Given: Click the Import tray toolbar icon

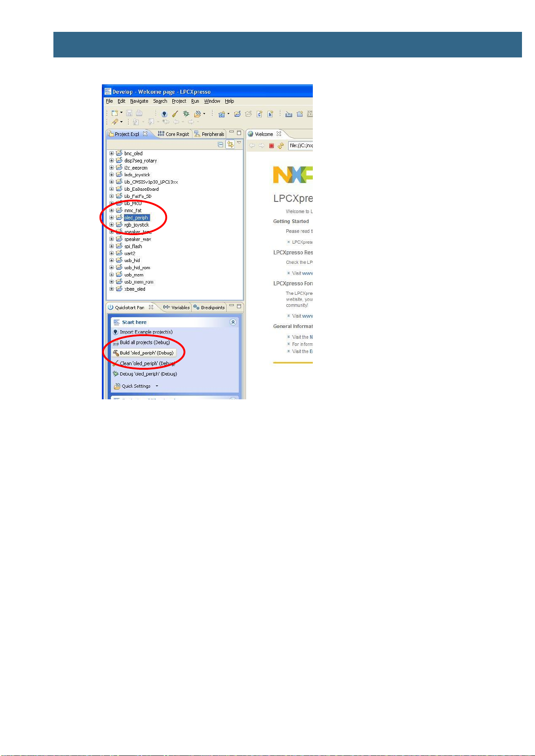Looking at the screenshot, I should (289, 114).
